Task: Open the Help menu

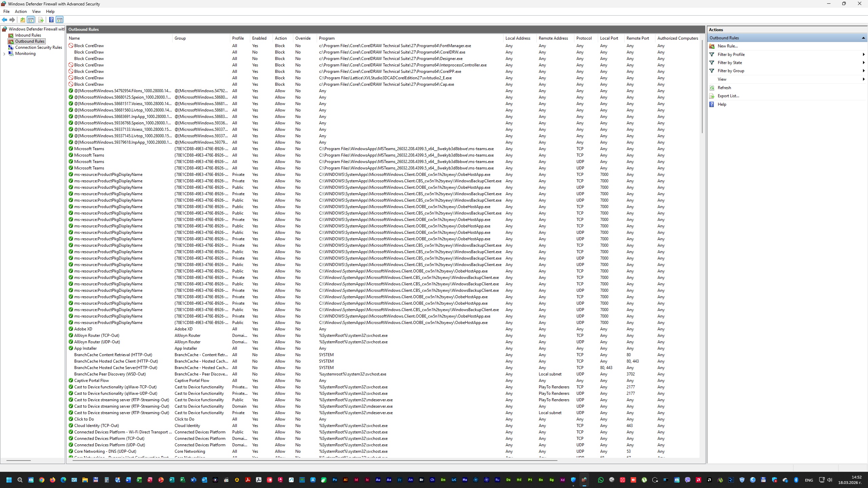Action: pos(50,12)
